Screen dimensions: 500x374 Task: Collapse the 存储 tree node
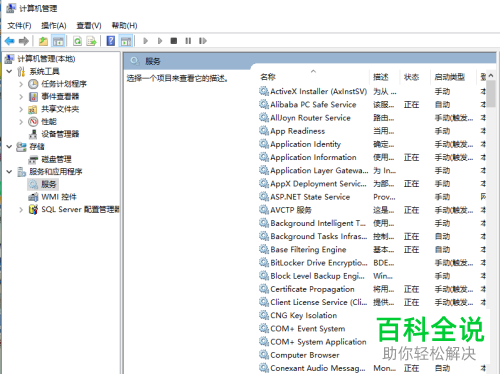coord(9,147)
